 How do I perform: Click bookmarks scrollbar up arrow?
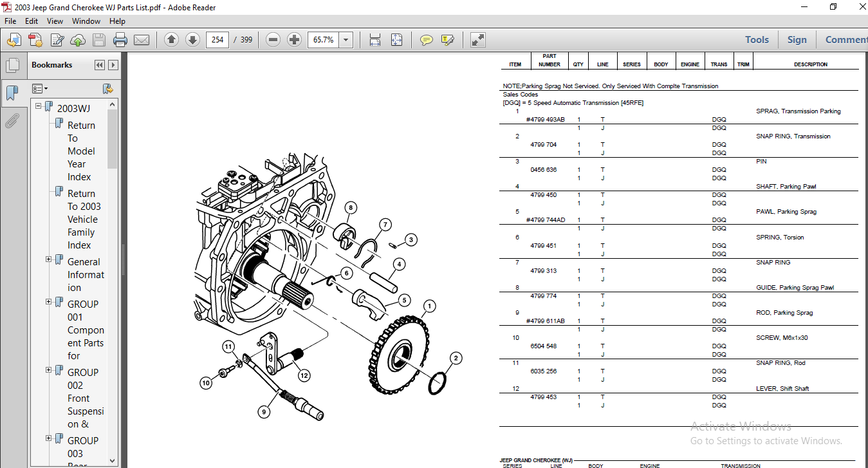pos(113,104)
